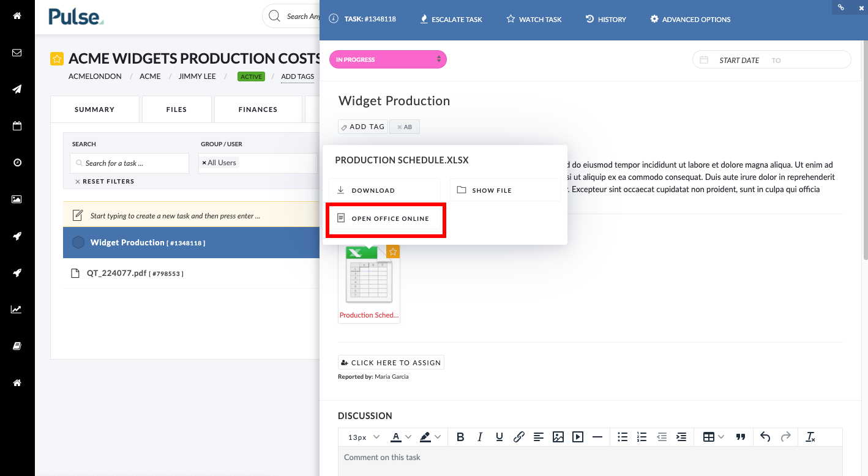Click the redo icon
868x476 pixels.
tap(786, 437)
